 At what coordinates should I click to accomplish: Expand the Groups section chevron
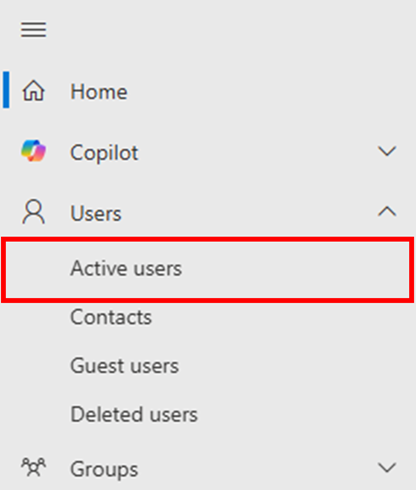tap(387, 467)
